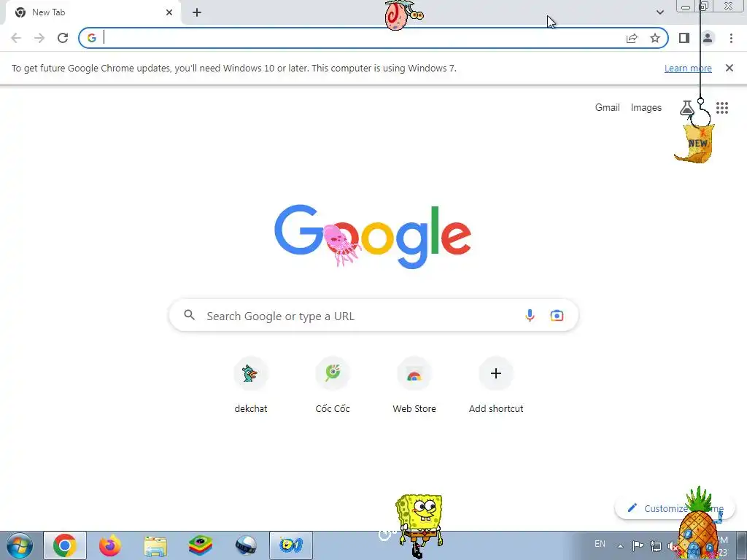
Task: Close the New Tab tab
Action: coord(169,12)
